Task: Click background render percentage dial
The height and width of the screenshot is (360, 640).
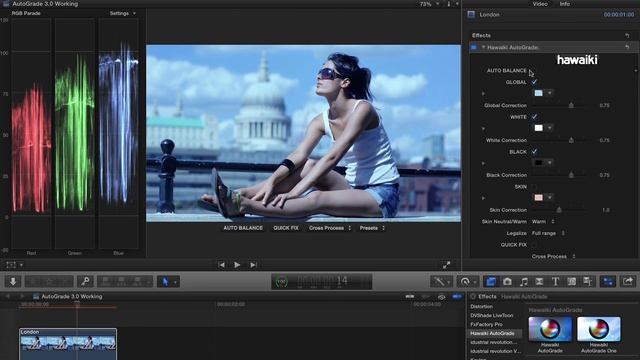Action: click(282, 281)
